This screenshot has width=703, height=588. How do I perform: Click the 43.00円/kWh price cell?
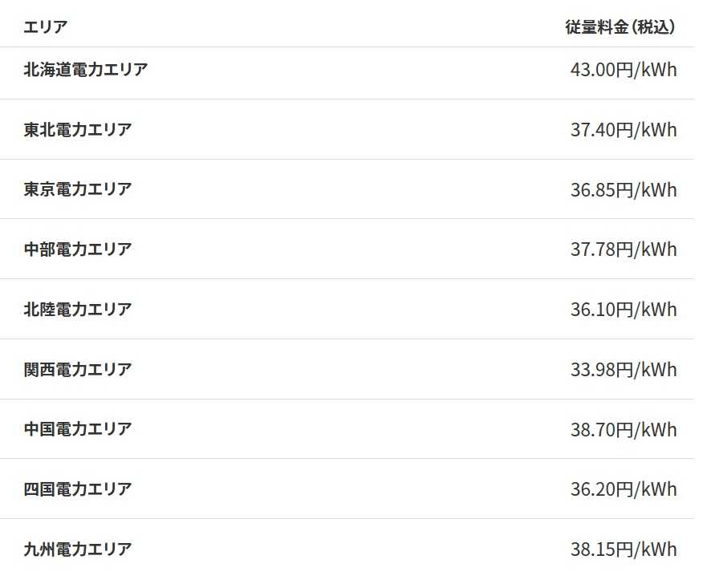coord(624,70)
